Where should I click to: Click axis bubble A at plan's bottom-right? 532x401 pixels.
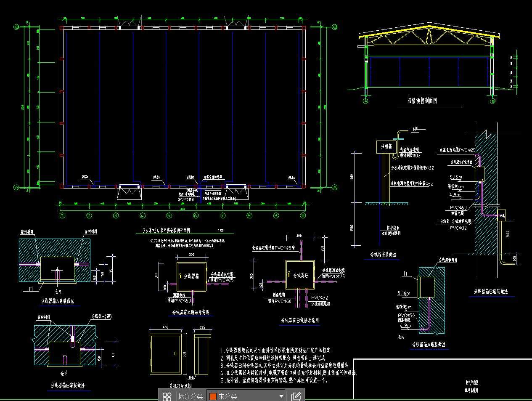(x=335, y=187)
